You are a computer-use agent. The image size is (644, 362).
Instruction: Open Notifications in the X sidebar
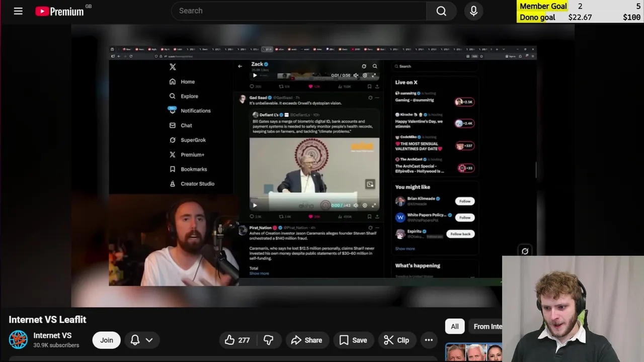(x=190, y=111)
